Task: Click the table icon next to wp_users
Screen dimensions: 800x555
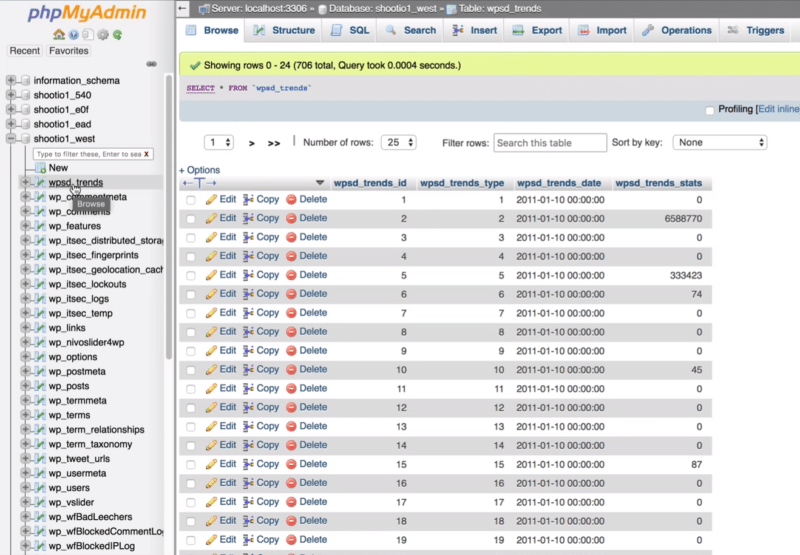Action: [40, 488]
